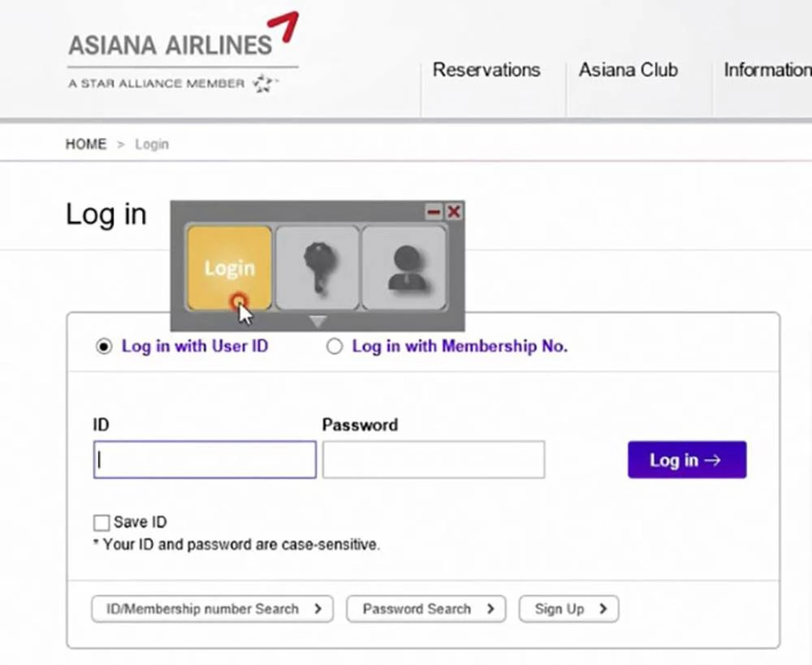Open ID/Membership number Search

[212, 609]
